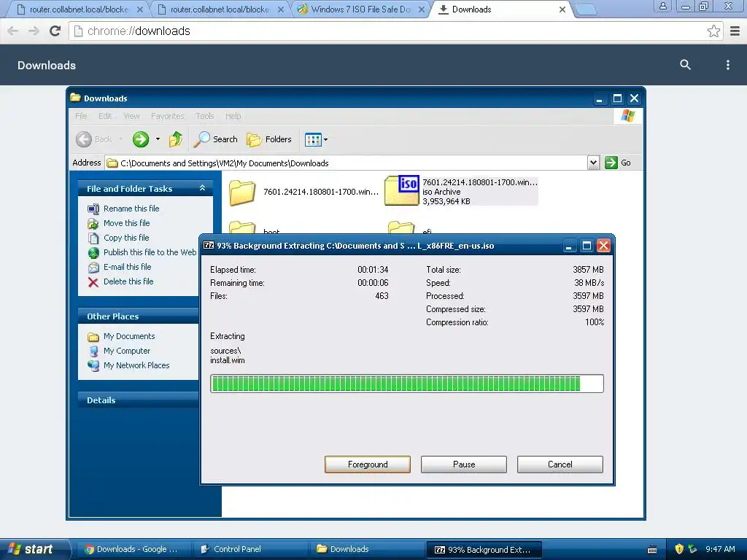Switch to Downloads - Google taskbar item

(x=132, y=549)
